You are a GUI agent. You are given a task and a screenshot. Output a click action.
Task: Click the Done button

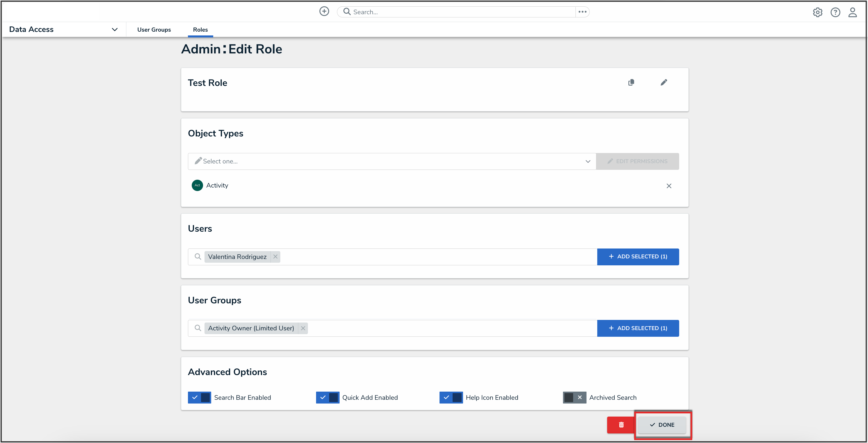coord(662,425)
